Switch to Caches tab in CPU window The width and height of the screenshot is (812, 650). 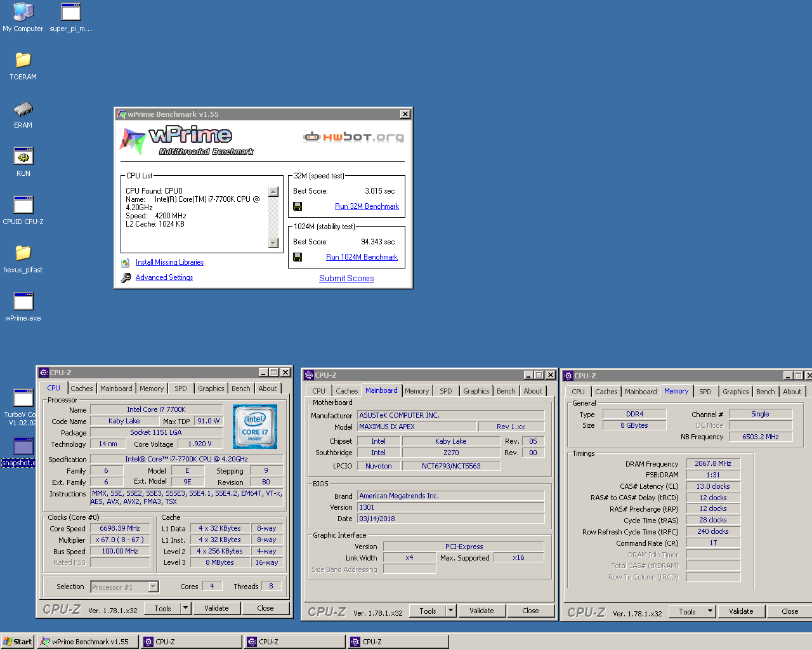click(81, 388)
